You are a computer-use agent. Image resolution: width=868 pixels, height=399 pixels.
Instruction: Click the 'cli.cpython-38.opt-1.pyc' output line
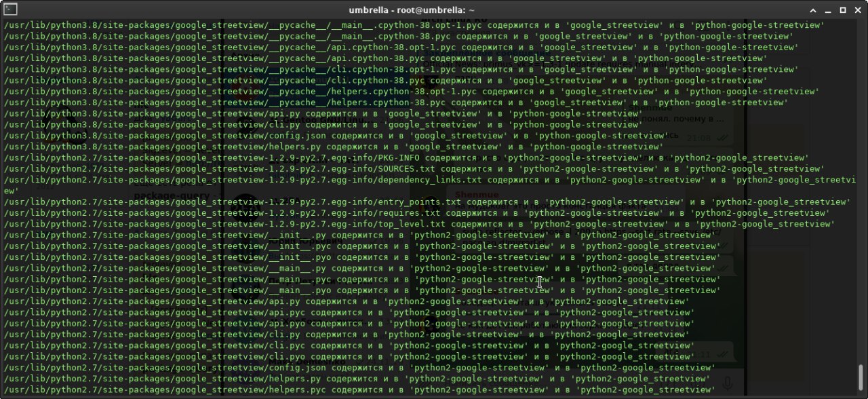click(401, 69)
